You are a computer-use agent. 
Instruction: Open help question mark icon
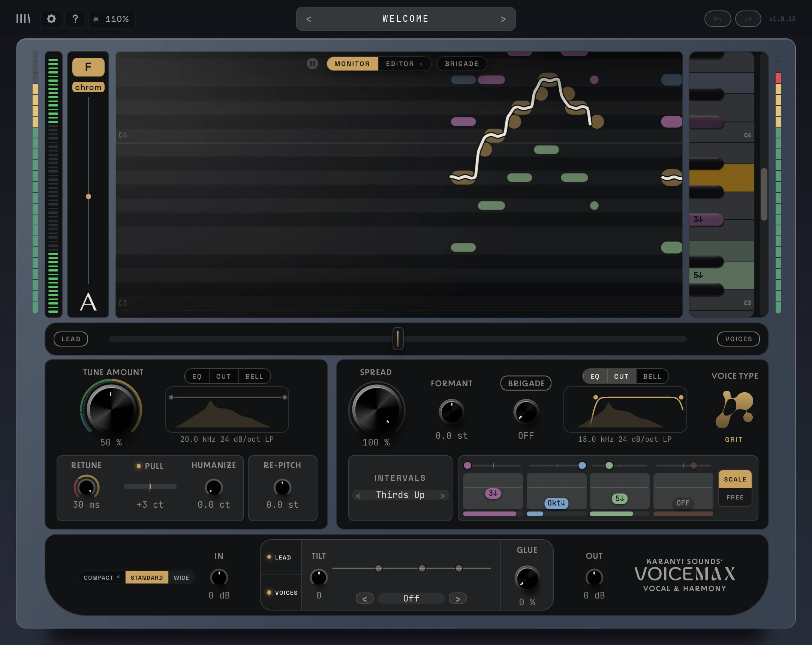point(75,19)
